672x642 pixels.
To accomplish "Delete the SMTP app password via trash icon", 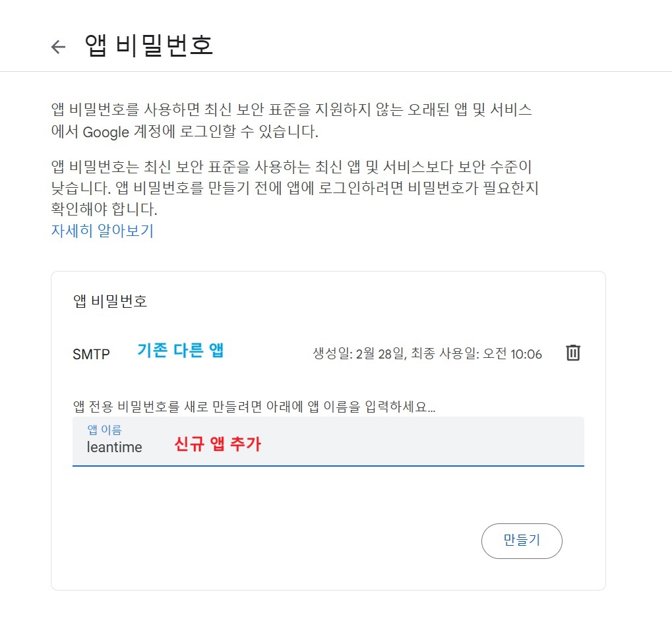I will [573, 353].
